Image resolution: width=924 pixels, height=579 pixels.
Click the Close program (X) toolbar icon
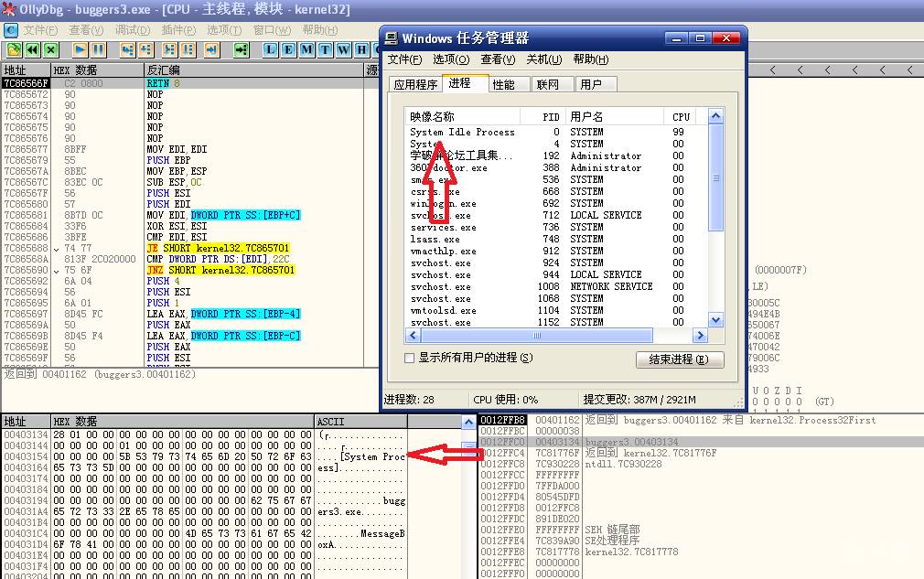tap(51, 50)
